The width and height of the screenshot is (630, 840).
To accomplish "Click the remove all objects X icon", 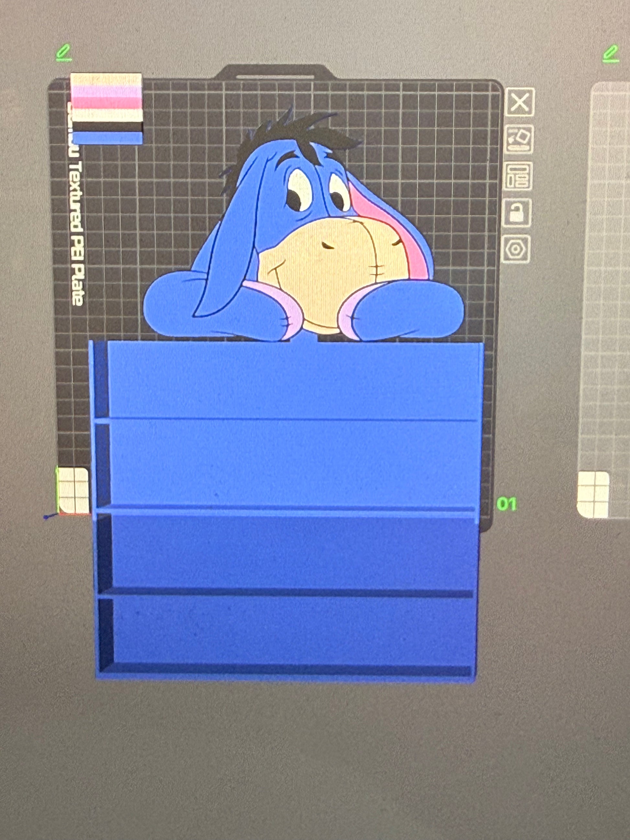I will tap(520, 102).
